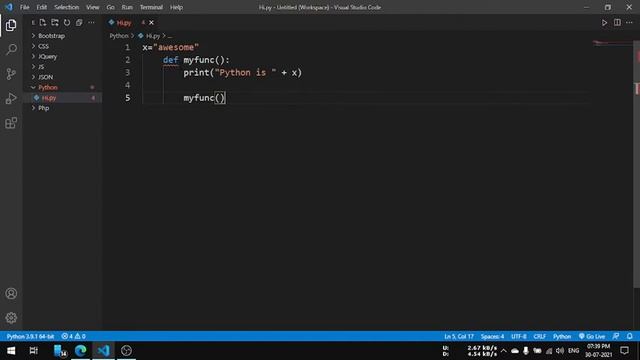The image size is (640, 360).
Task: Open Windows Action Center notifications
Action: 624,351
